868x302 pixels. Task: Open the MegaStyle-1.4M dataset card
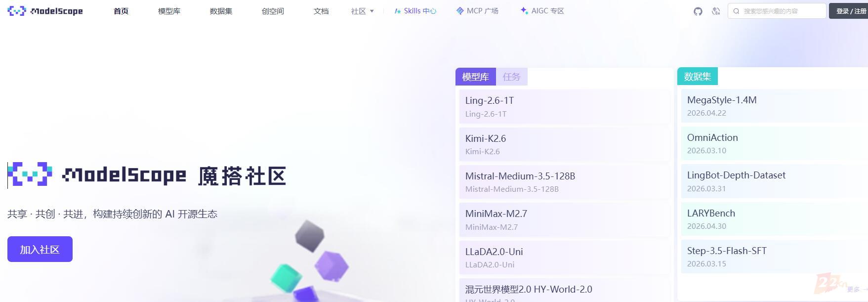coord(774,106)
